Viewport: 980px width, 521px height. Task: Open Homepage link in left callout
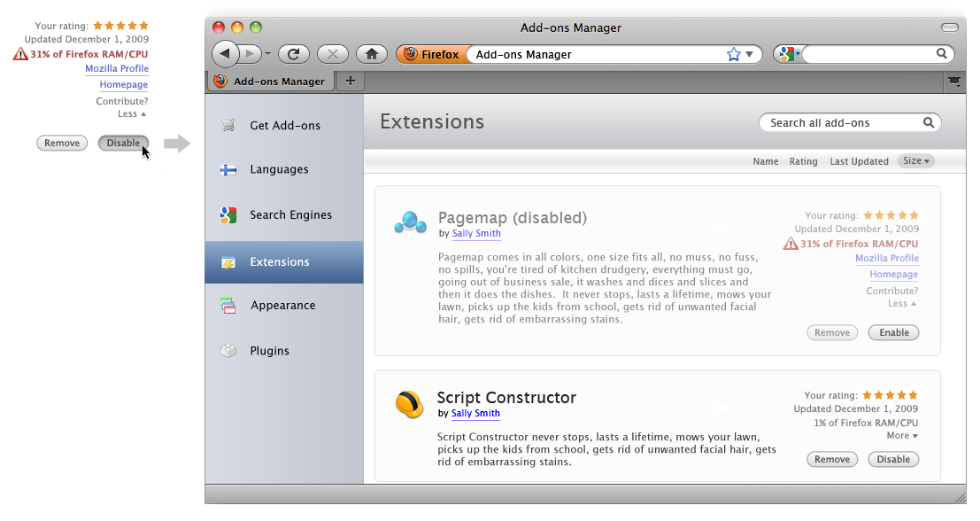point(124,85)
